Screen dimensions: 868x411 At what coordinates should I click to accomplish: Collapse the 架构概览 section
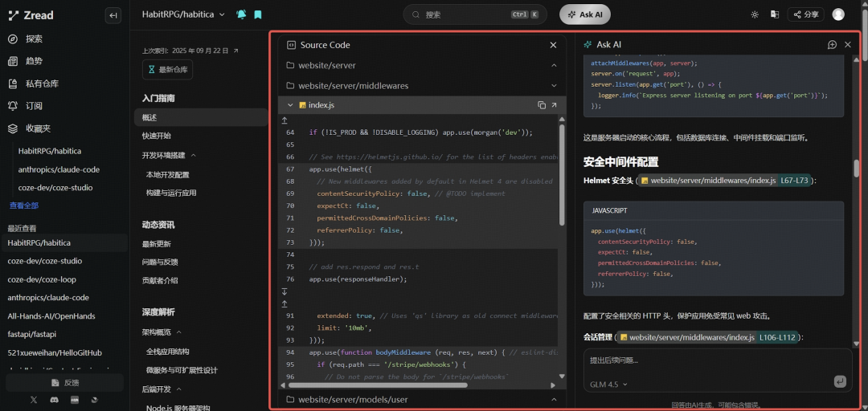pos(178,332)
